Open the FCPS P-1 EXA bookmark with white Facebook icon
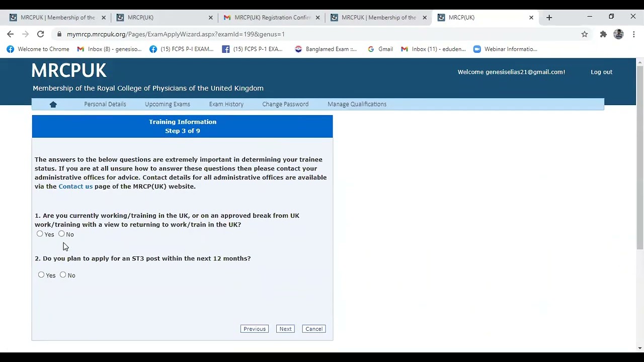 pos(253,49)
